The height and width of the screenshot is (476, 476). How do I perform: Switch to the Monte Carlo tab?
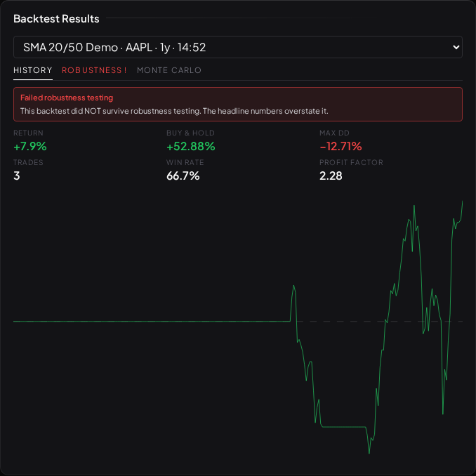point(169,70)
